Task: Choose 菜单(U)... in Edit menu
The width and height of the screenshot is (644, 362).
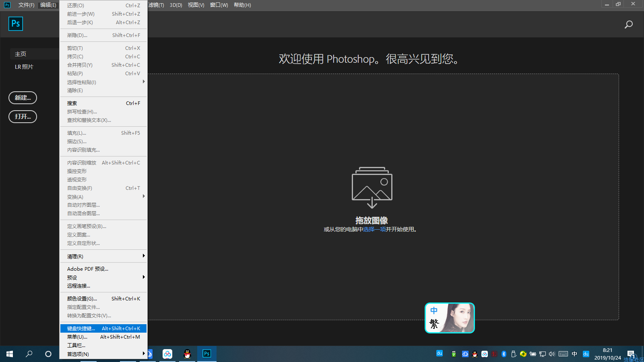Action: (103, 337)
